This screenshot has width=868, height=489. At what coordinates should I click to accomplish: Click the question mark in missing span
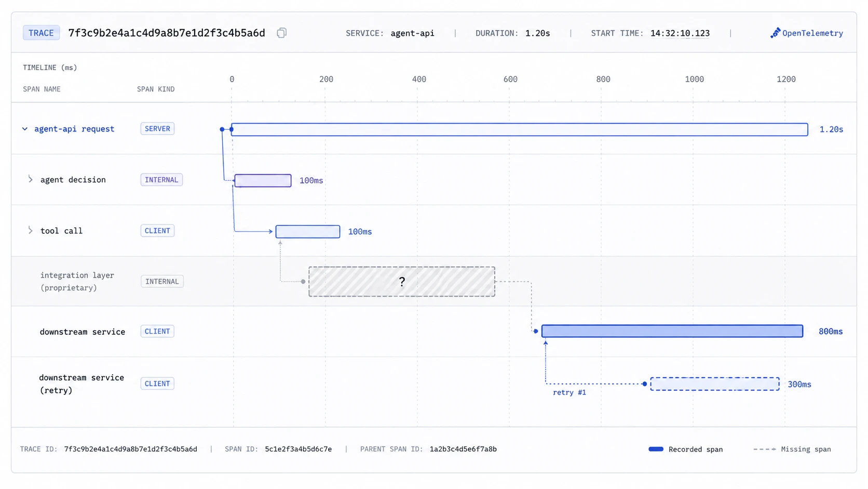click(x=402, y=282)
